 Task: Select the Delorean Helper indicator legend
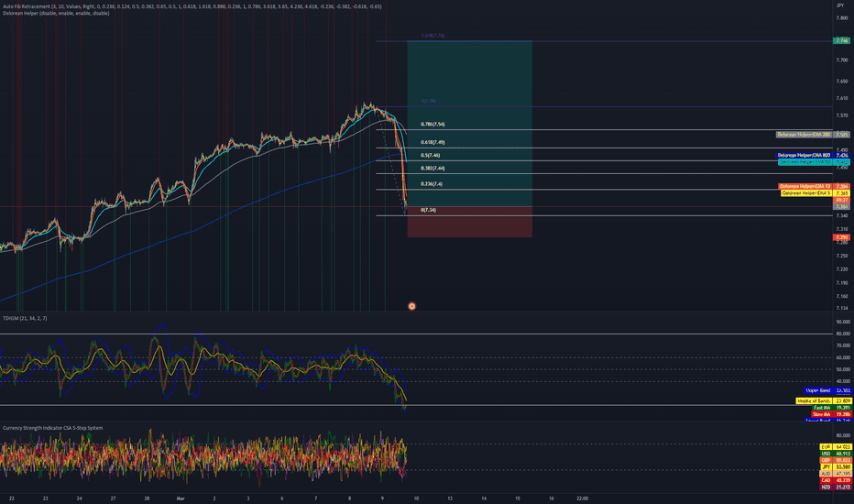tap(56, 13)
